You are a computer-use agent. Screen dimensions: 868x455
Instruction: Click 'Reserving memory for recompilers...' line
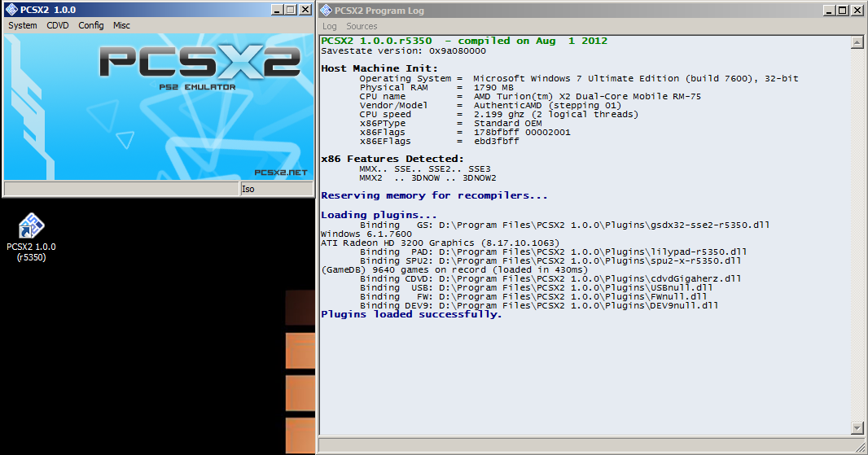click(435, 195)
